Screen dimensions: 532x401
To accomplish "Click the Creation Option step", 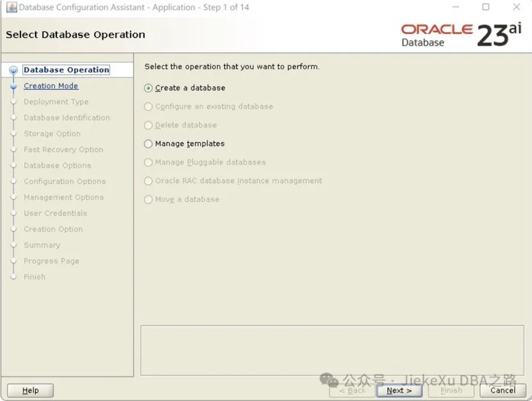I will pyautogui.click(x=53, y=229).
